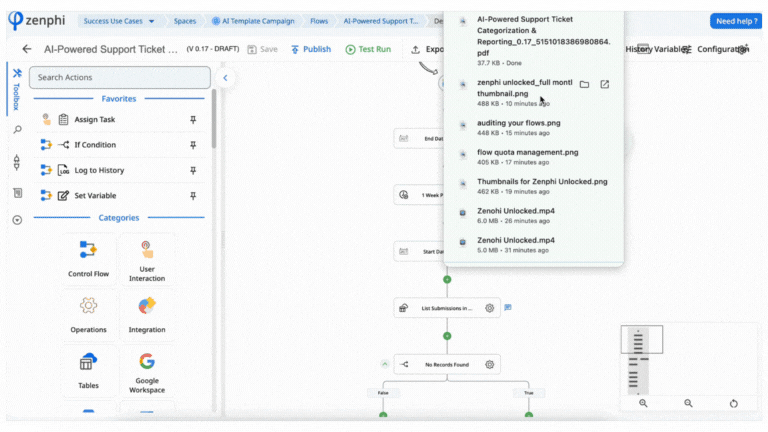
Task: Open the User Interaction category
Action: click(147, 261)
